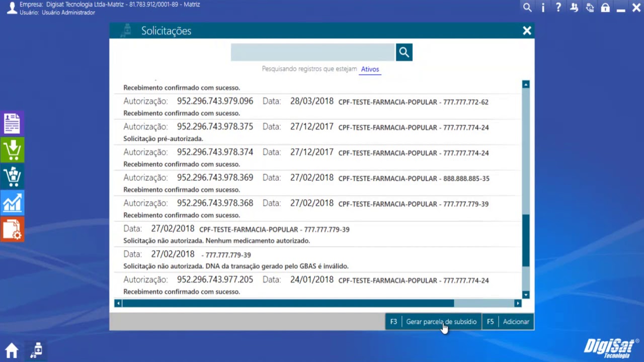Click the list's vertical scroll down arrow
Screen dimensions: 644x362
[x=526, y=295]
